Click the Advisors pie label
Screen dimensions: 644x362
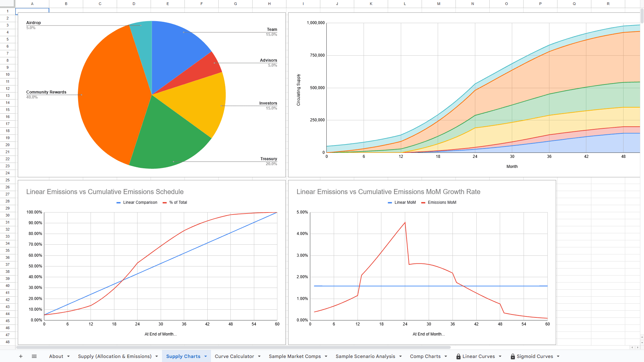[x=268, y=60]
